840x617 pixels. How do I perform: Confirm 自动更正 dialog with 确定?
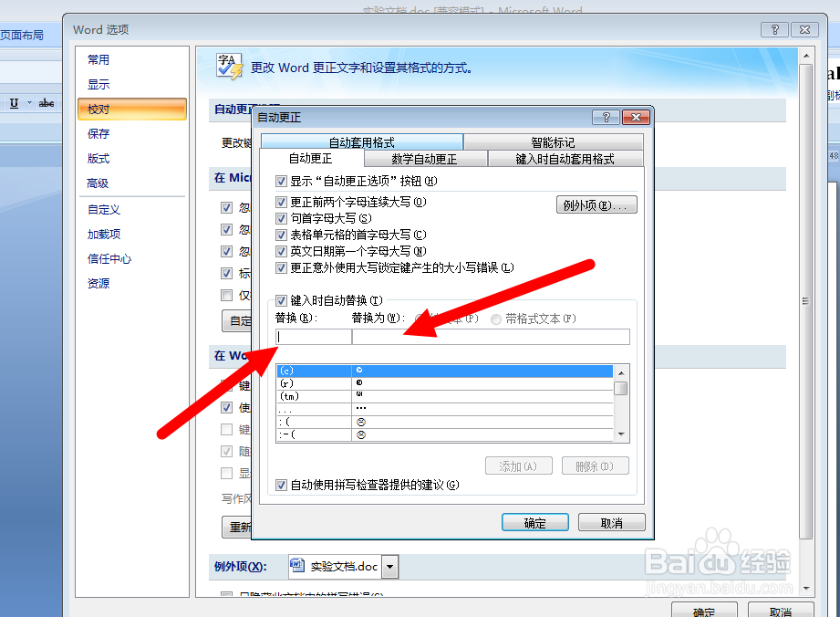[x=534, y=522]
